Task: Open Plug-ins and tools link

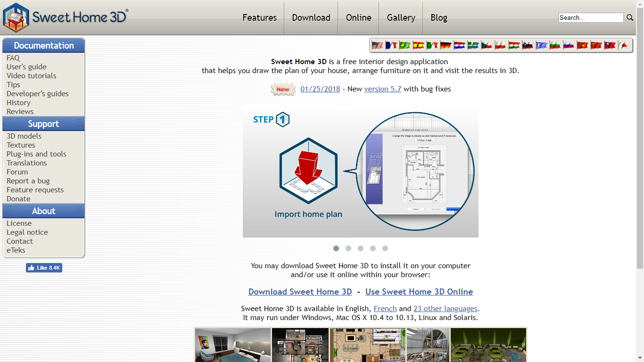Action: (36, 154)
